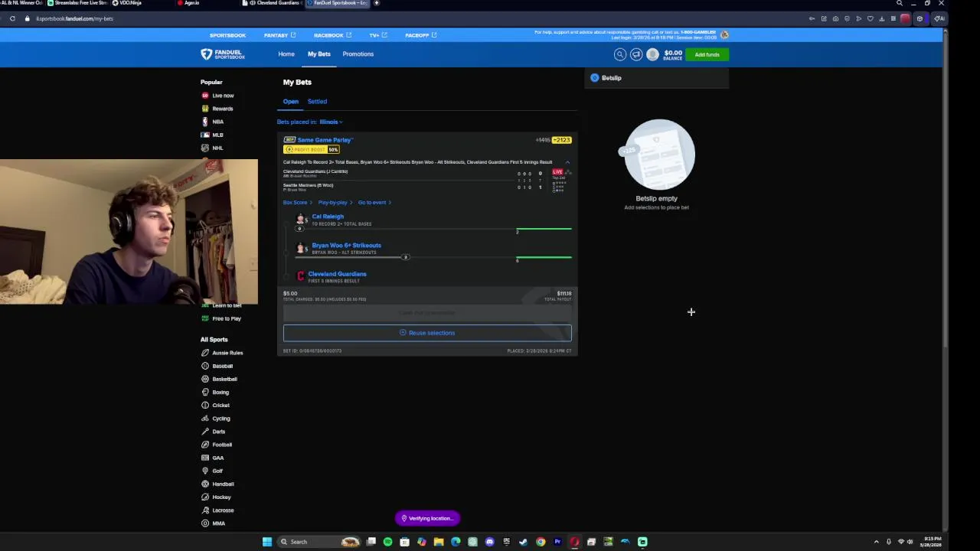Switch to the Open bets tab

(x=291, y=101)
